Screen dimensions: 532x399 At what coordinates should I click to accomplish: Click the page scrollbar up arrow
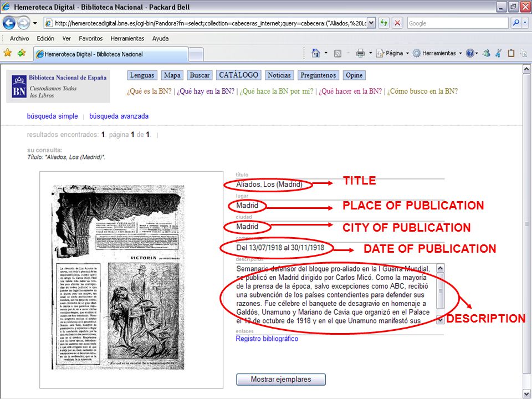(x=526, y=69)
